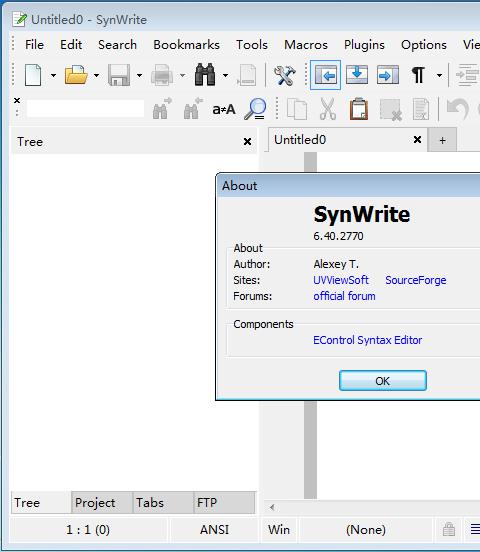Screen dimensions: 480x552
Task: Click the indent lines icon
Action: (x=467, y=75)
